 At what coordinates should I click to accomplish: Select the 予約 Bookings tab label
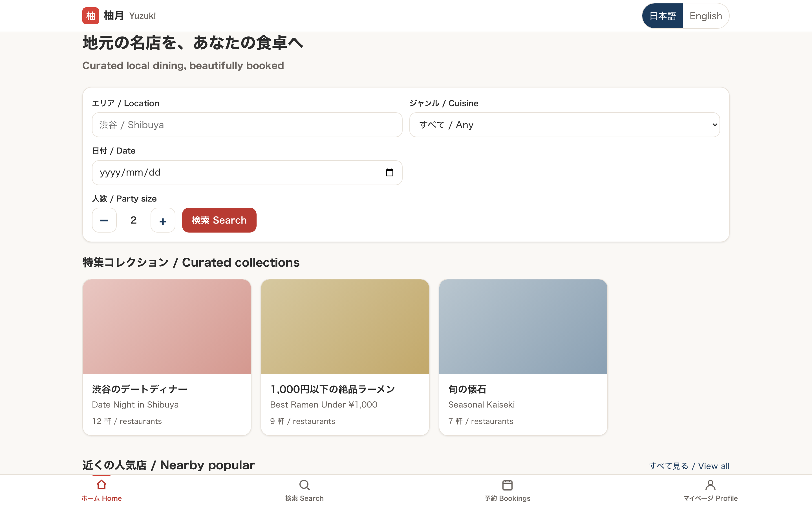pos(507,498)
